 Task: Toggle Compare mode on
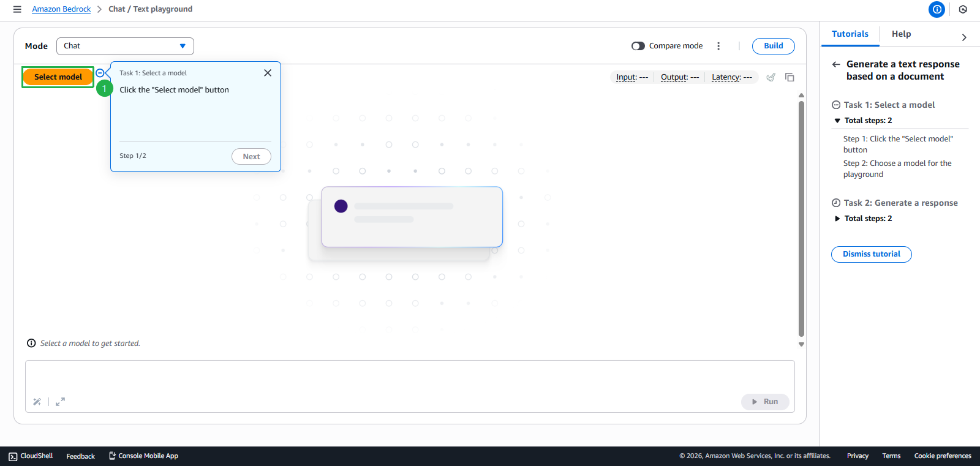coord(638,46)
